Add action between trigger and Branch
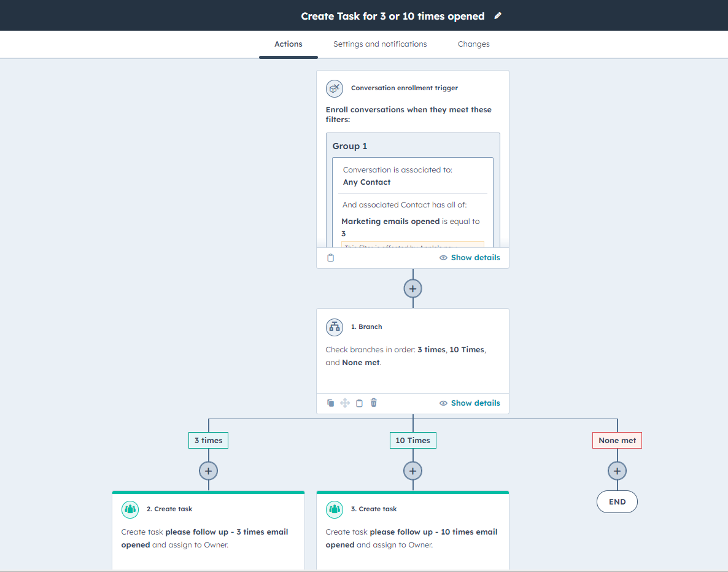The width and height of the screenshot is (728, 572). pyautogui.click(x=412, y=288)
